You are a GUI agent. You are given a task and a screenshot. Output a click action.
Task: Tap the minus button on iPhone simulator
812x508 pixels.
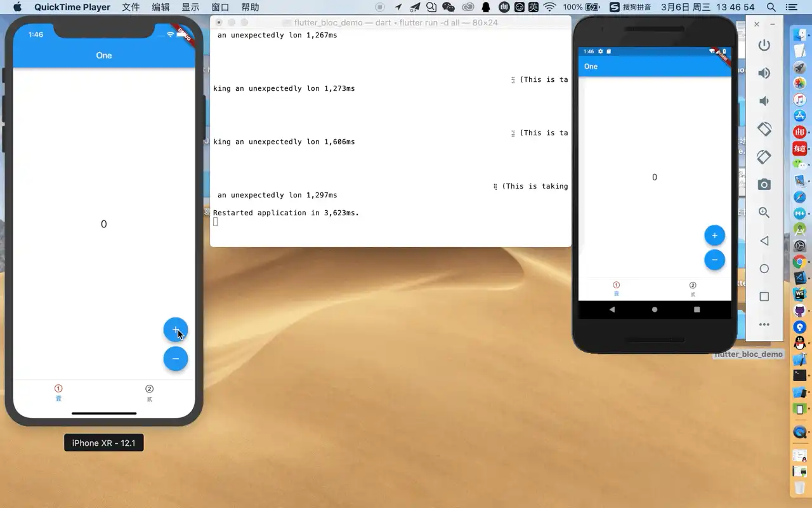(x=176, y=359)
